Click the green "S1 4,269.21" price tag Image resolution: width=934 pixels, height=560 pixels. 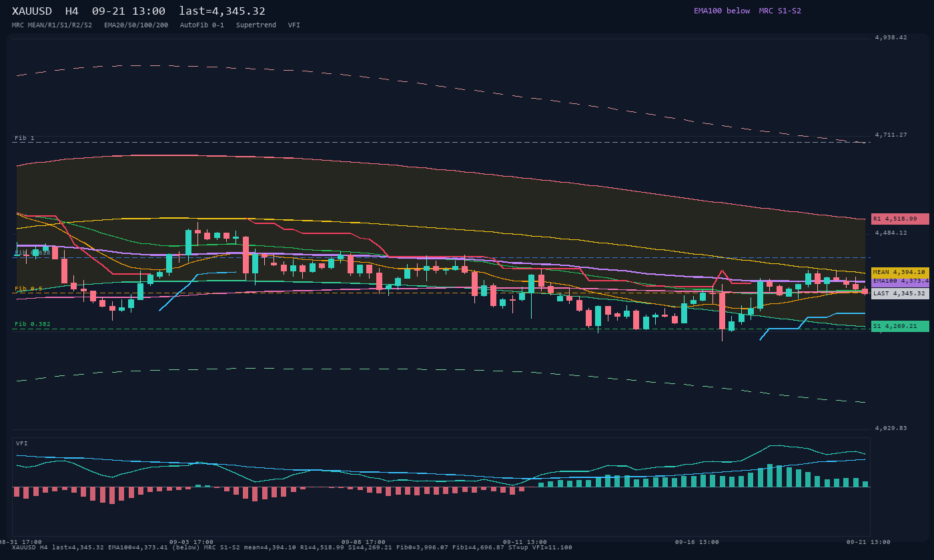click(x=900, y=326)
